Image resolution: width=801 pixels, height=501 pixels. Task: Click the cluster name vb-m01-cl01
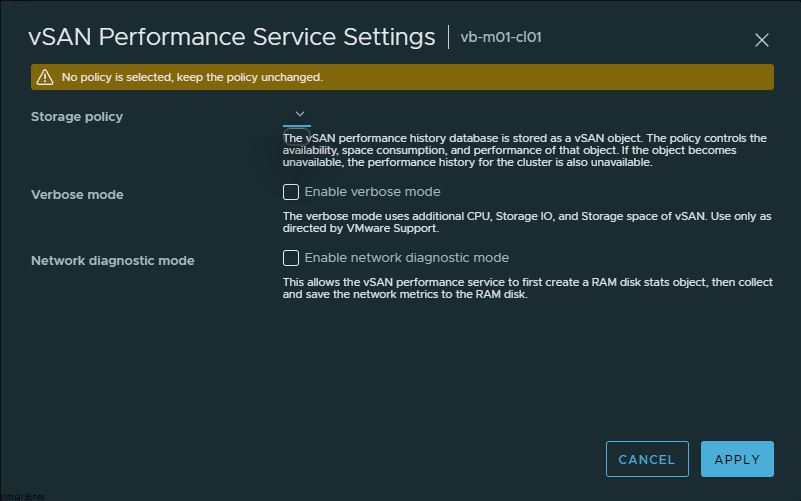(x=501, y=38)
